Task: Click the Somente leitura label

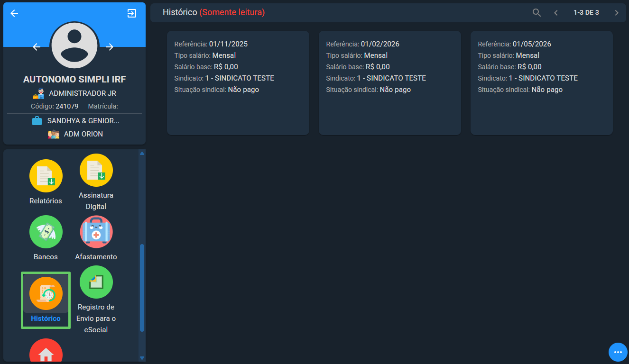Action: [232, 12]
